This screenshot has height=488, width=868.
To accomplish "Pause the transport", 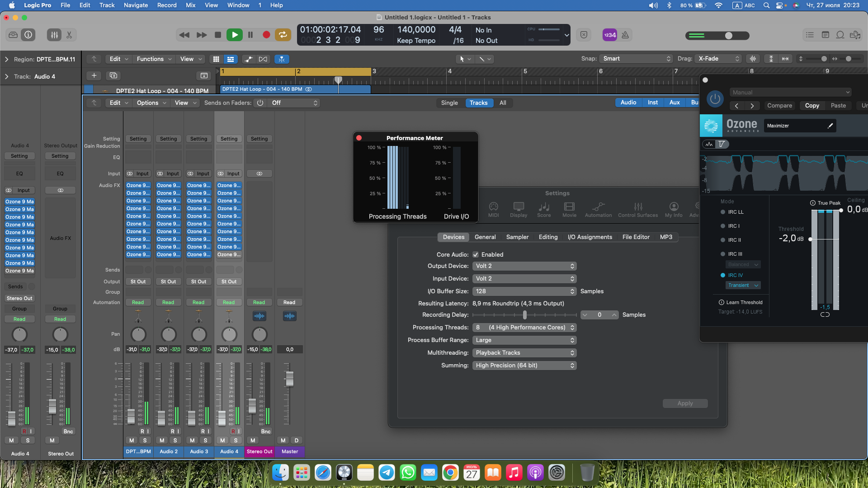I will [250, 35].
